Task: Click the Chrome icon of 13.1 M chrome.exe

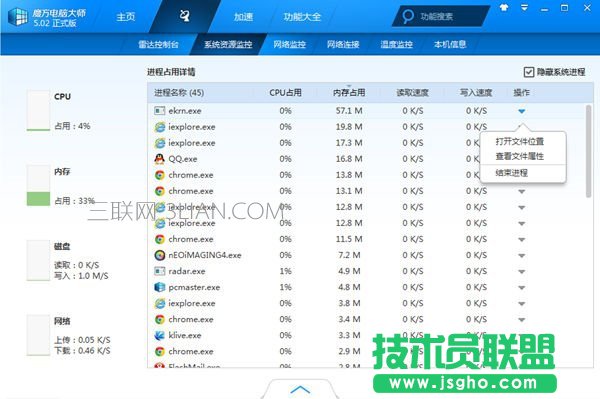Action: (160, 191)
